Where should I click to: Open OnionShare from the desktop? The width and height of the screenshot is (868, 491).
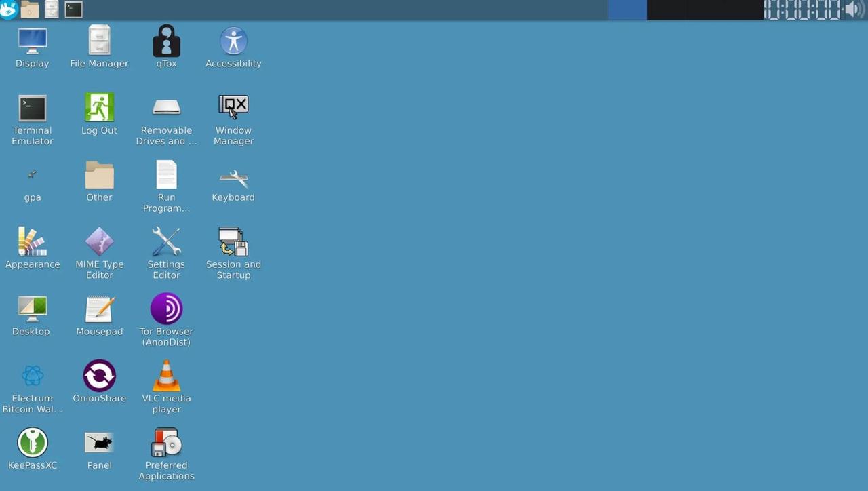tap(99, 376)
